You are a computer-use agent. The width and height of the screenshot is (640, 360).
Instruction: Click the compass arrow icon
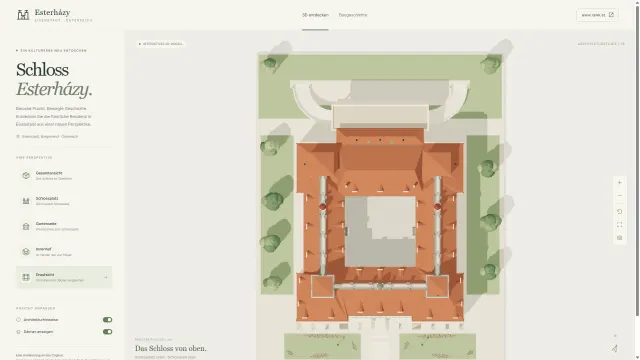[615, 348]
